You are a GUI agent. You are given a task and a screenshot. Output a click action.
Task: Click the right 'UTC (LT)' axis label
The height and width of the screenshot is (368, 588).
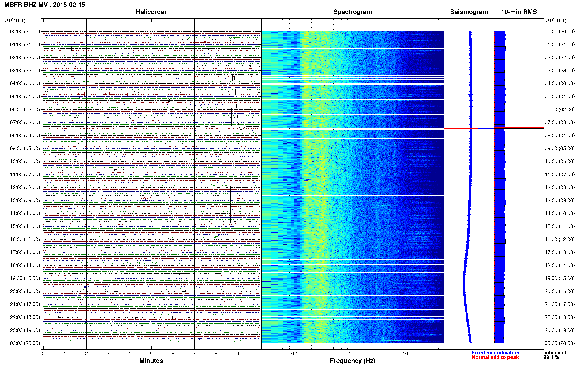click(x=556, y=20)
